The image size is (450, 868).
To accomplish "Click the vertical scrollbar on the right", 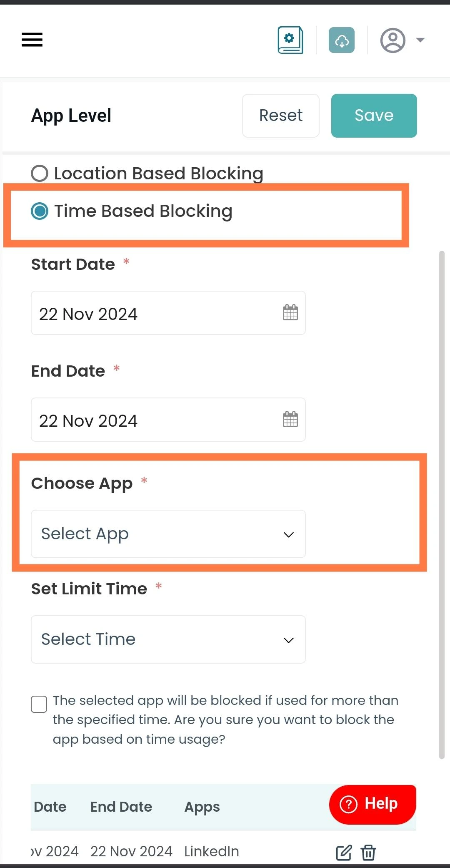I will point(442,505).
